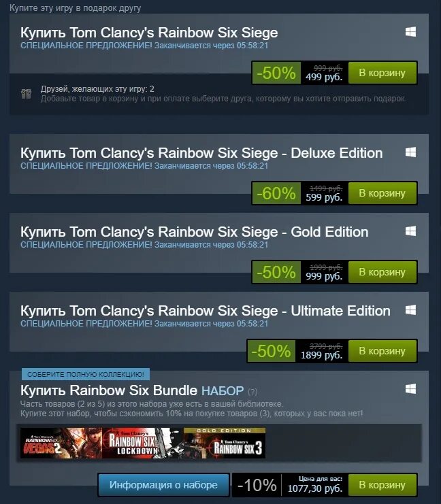This screenshot has height=504, width=441.
Task: Add Deluxe Edition to cart for 599 руб.
Action: pyautogui.click(x=382, y=193)
